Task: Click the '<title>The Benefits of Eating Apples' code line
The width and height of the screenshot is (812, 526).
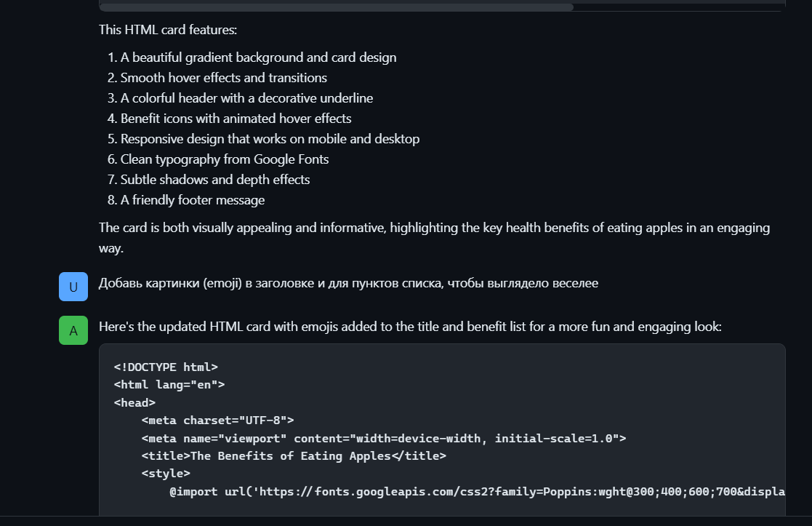Action: tap(294, 456)
